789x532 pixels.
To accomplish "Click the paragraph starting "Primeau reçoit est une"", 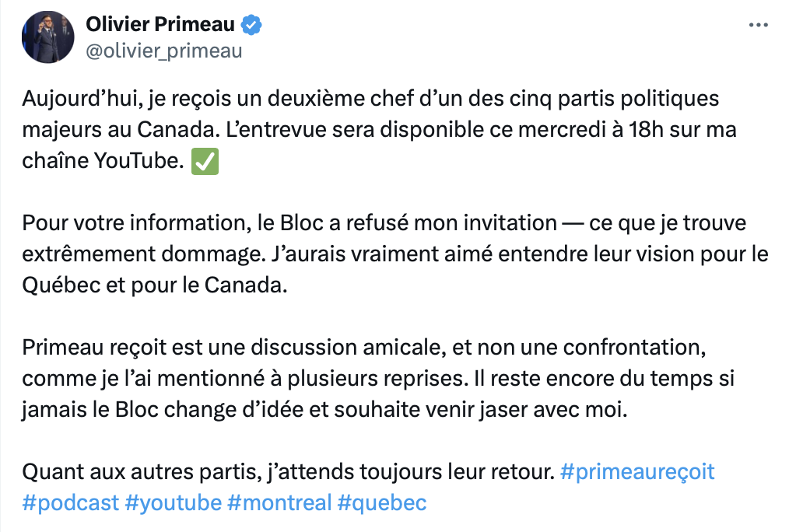I will [378, 379].
